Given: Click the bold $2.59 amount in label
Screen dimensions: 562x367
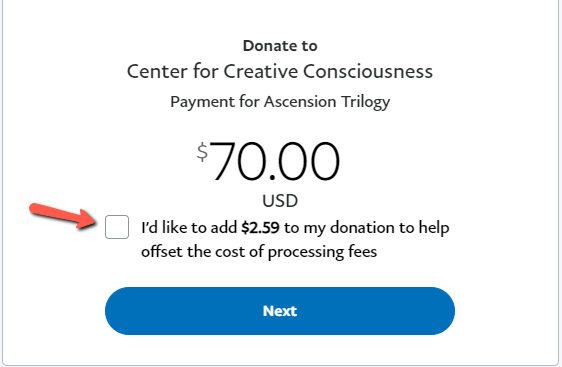Looking at the screenshot, I should [x=260, y=228].
